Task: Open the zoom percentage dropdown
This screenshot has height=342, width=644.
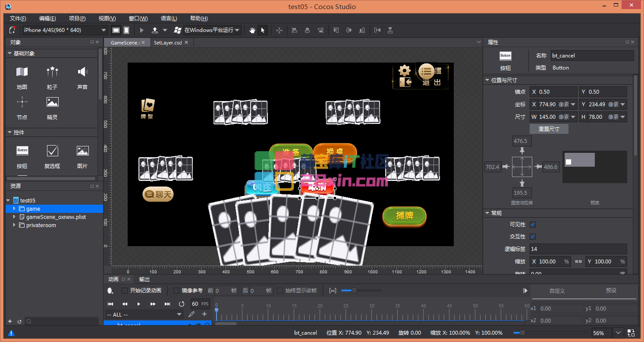Action: (619, 333)
